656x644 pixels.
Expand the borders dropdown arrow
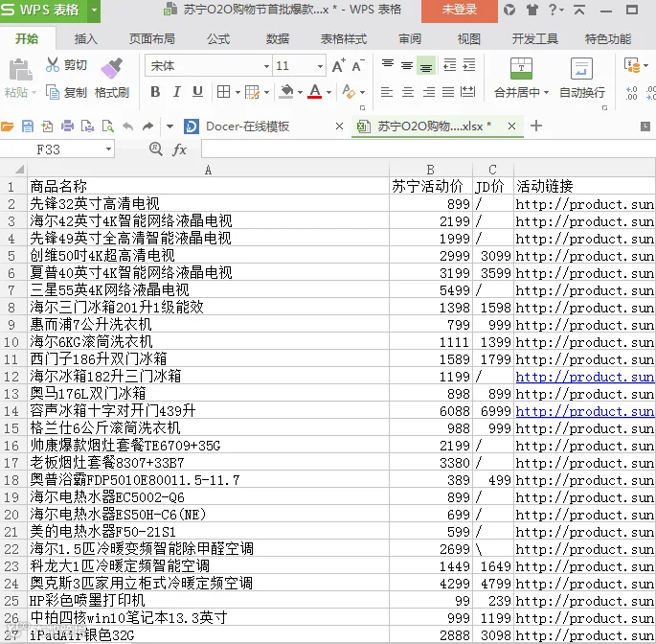pos(238,92)
